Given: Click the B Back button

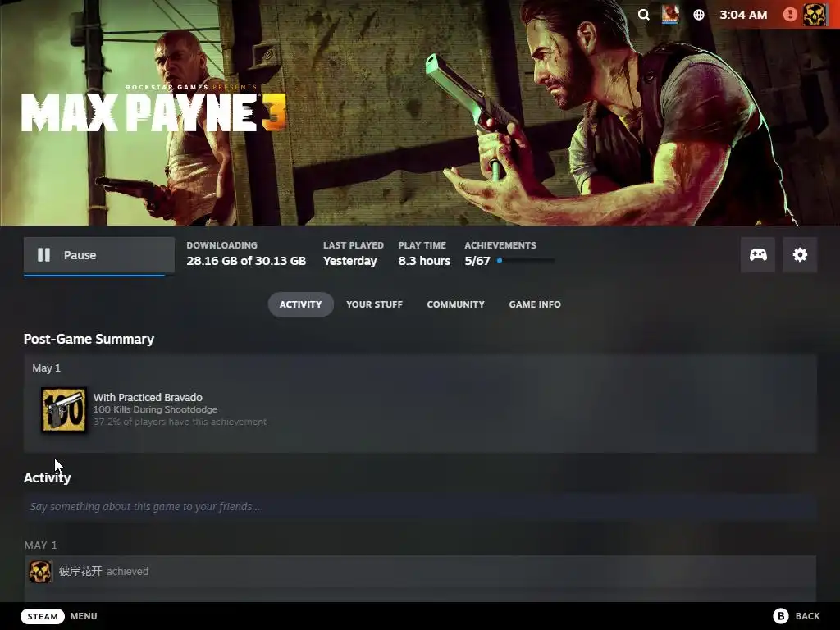Looking at the screenshot, I should pos(796,616).
